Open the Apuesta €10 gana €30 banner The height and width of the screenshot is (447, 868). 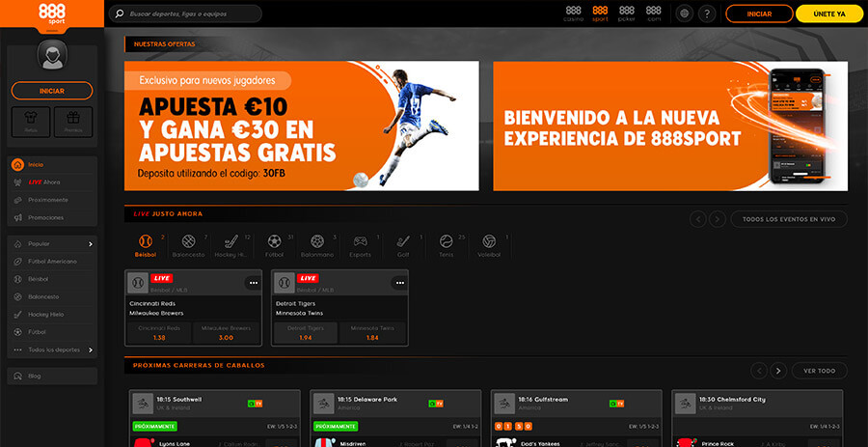302,126
